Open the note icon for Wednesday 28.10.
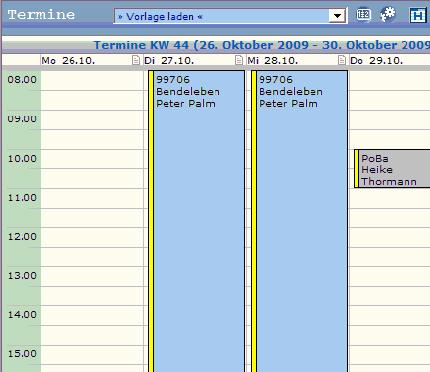This screenshot has width=430, height=372. coord(342,60)
